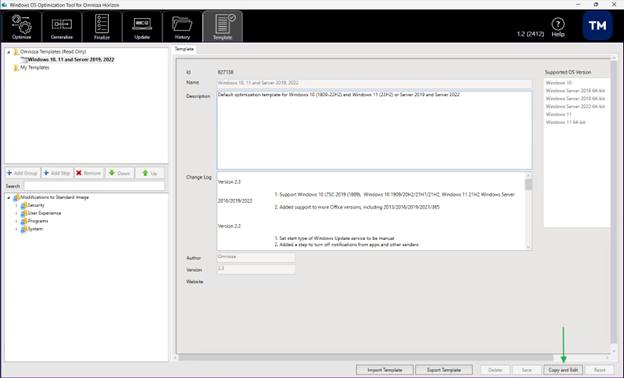Click the Security group icon

(x=23, y=205)
